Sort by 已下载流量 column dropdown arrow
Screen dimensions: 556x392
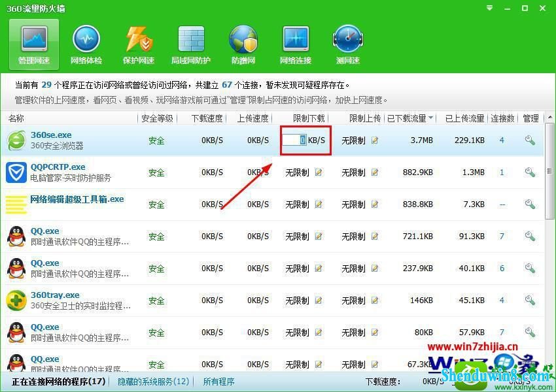coord(431,118)
